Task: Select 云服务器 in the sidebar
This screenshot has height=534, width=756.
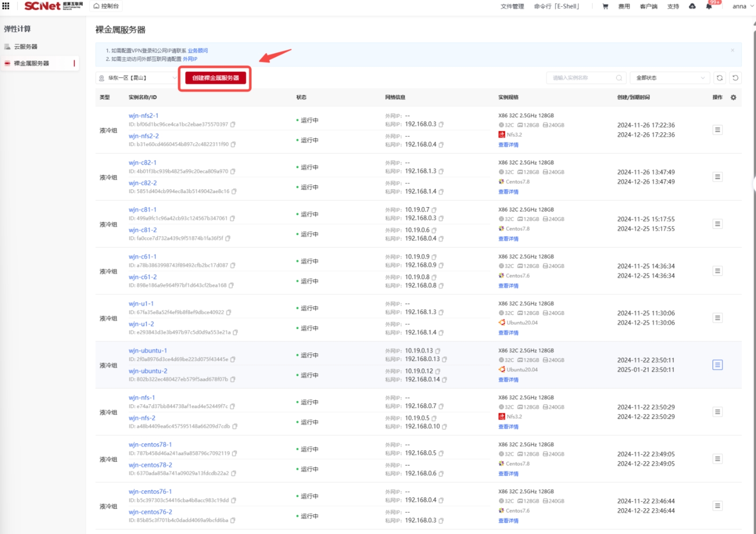Action: (x=26, y=47)
